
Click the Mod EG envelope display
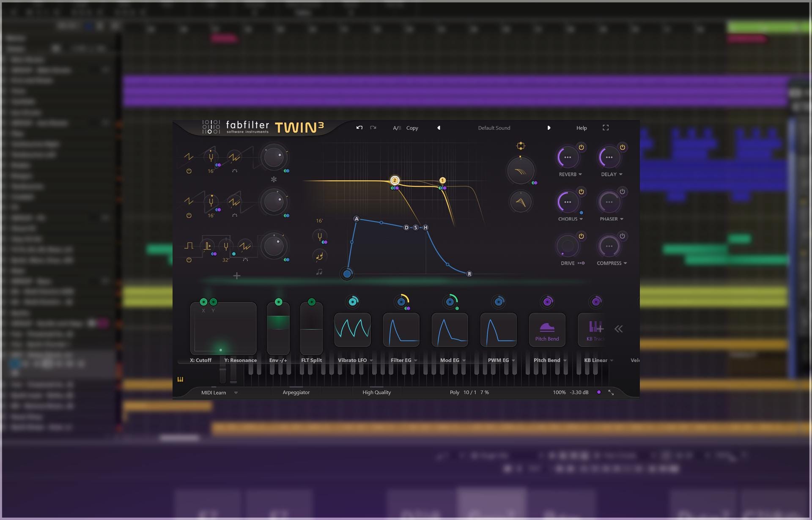click(x=450, y=330)
